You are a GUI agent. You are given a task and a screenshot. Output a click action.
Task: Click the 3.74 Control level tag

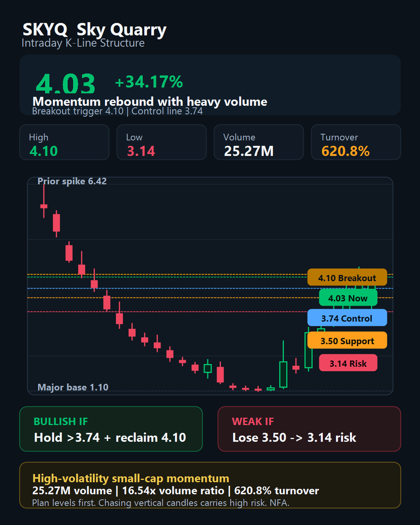click(347, 318)
